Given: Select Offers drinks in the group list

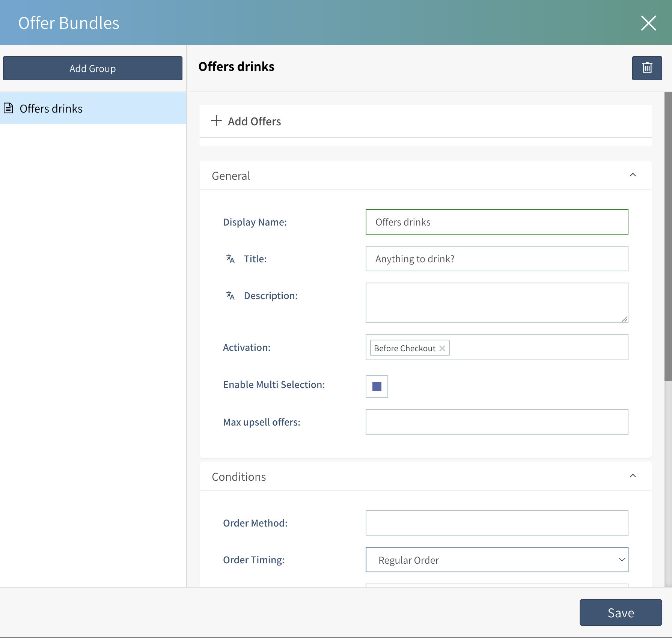Looking at the screenshot, I should [x=93, y=108].
